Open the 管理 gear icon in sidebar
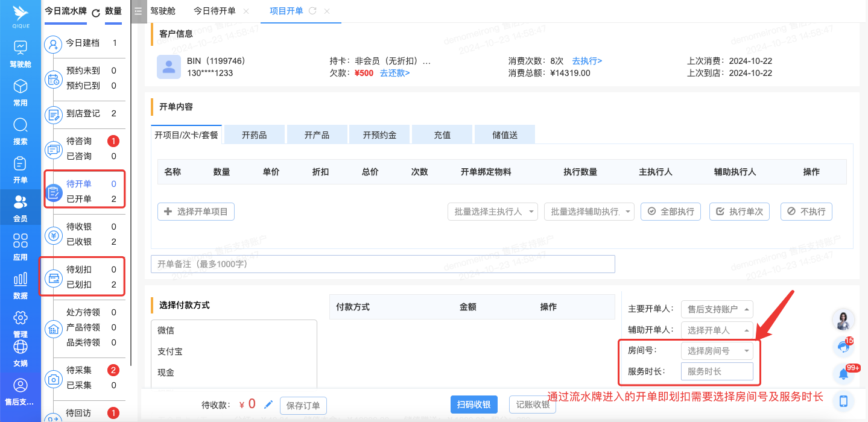Viewport: 868px width, 422px height. click(20, 318)
